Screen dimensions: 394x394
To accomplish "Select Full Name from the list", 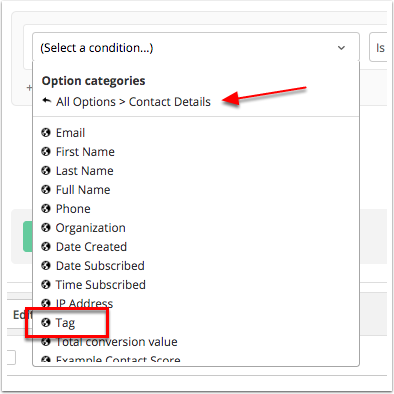I will (83, 190).
